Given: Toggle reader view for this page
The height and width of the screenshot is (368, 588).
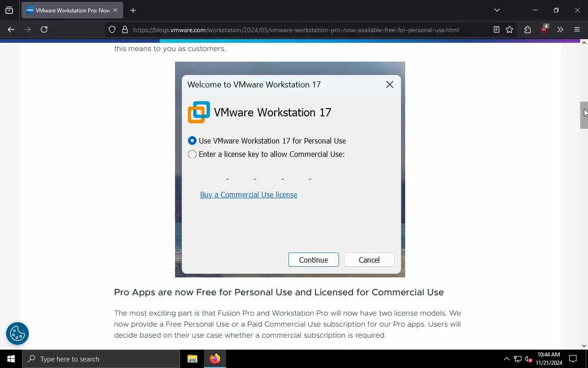Looking at the screenshot, I should (x=497, y=29).
